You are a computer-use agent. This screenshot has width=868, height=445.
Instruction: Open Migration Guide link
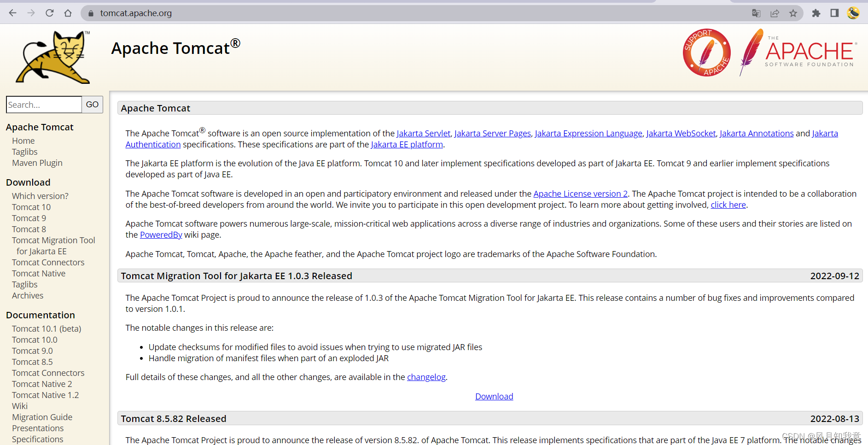click(42, 417)
